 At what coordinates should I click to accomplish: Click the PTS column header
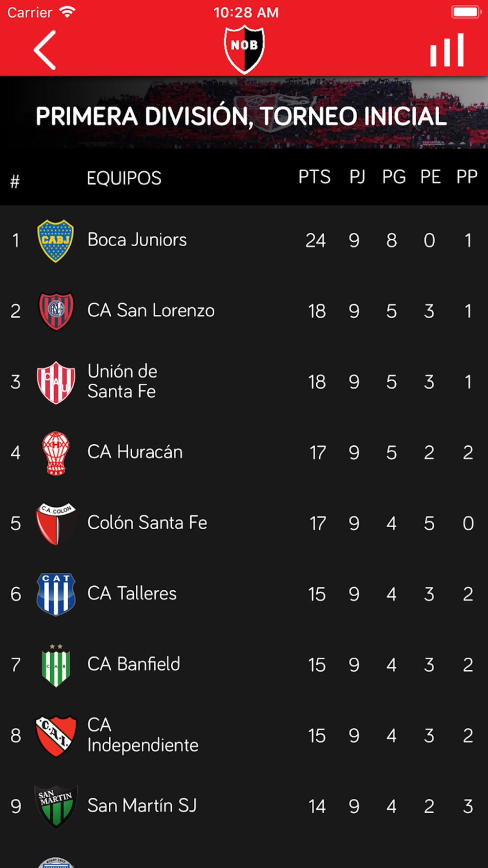pyautogui.click(x=314, y=177)
